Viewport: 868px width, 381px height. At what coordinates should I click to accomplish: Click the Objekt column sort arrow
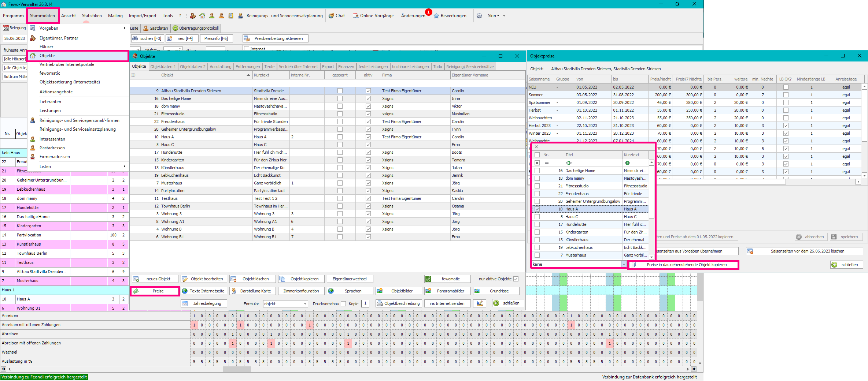pos(248,75)
